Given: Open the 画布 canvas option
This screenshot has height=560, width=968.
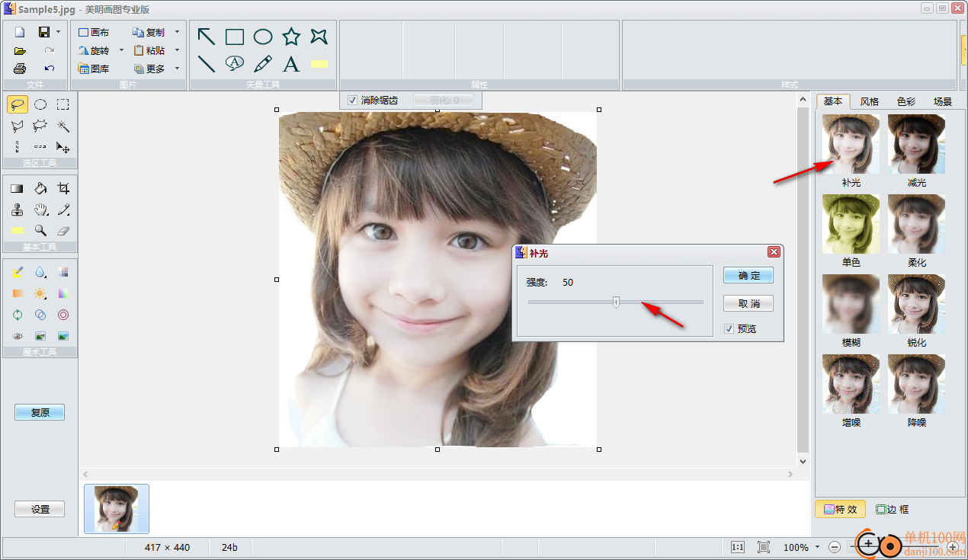Looking at the screenshot, I should click(x=94, y=32).
